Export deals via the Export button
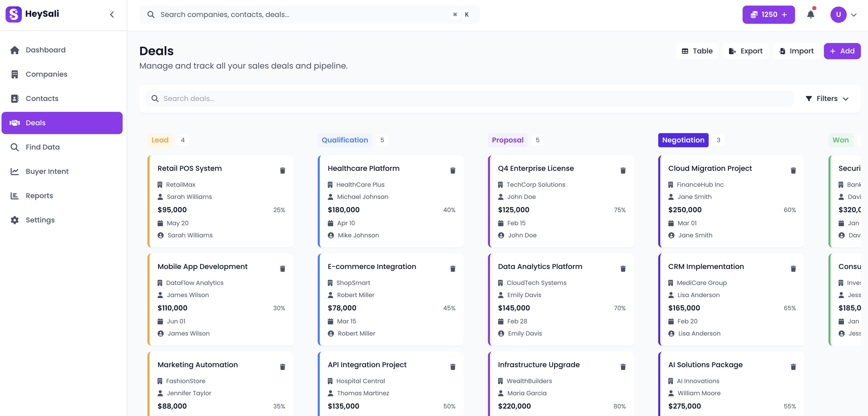Screen dimensions: 868x416 [x=746, y=51]
